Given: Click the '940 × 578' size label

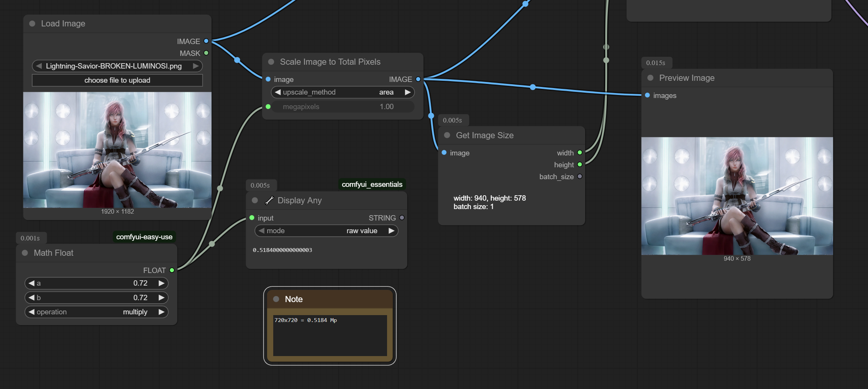Looking at the screenshot, I should point(737,259).
